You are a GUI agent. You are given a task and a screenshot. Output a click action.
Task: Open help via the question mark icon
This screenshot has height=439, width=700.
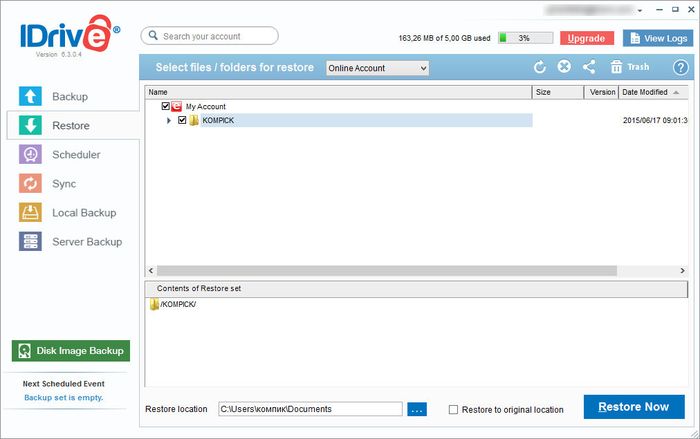(x=681, y=67)
